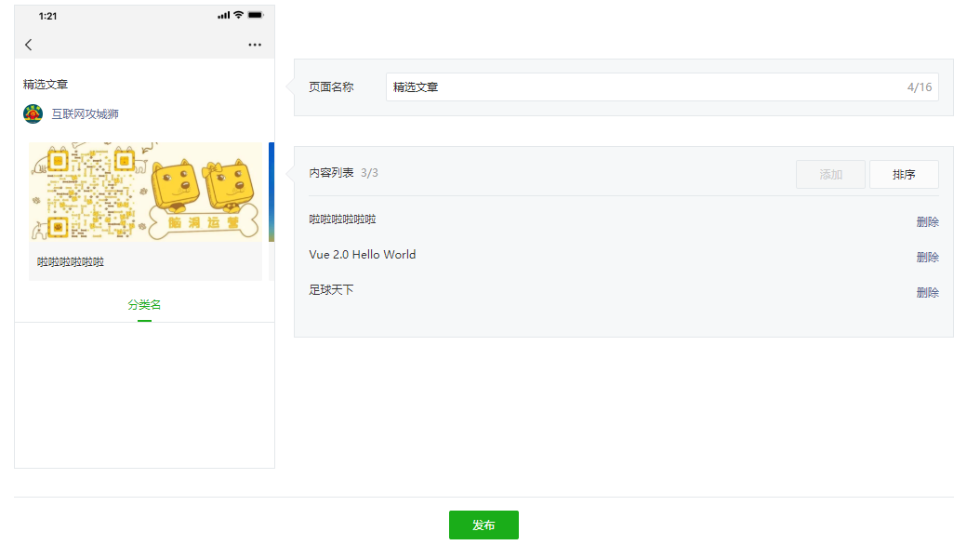Click the 精选文章 title in phone preview
Image resolution: width=980 pixels, height=545 pixels.
click(x=46, y=85)
